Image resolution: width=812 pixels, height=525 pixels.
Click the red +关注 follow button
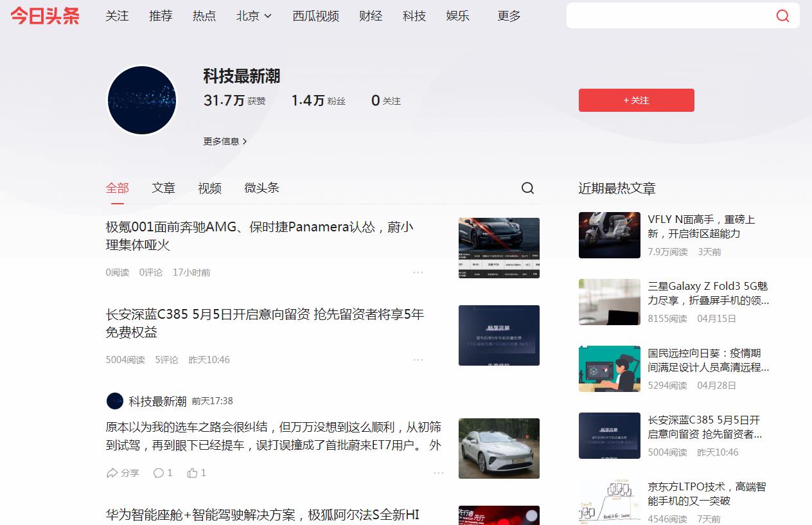click(637, 100)
